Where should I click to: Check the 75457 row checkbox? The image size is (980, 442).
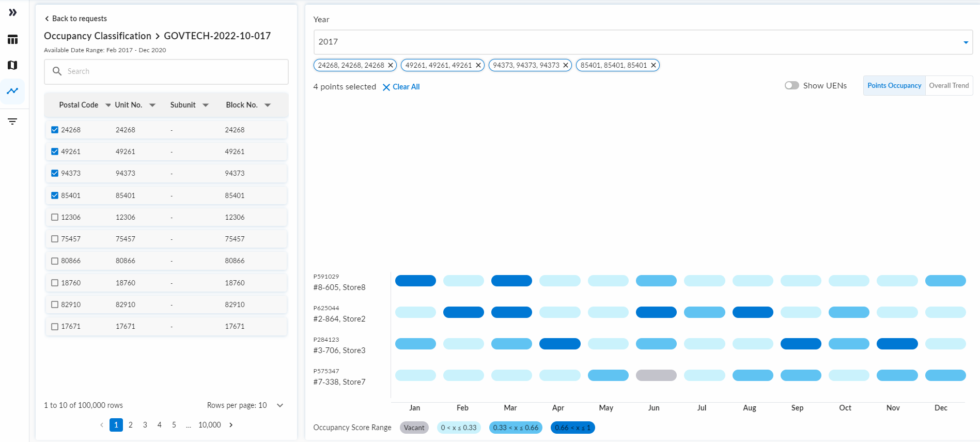55,239
